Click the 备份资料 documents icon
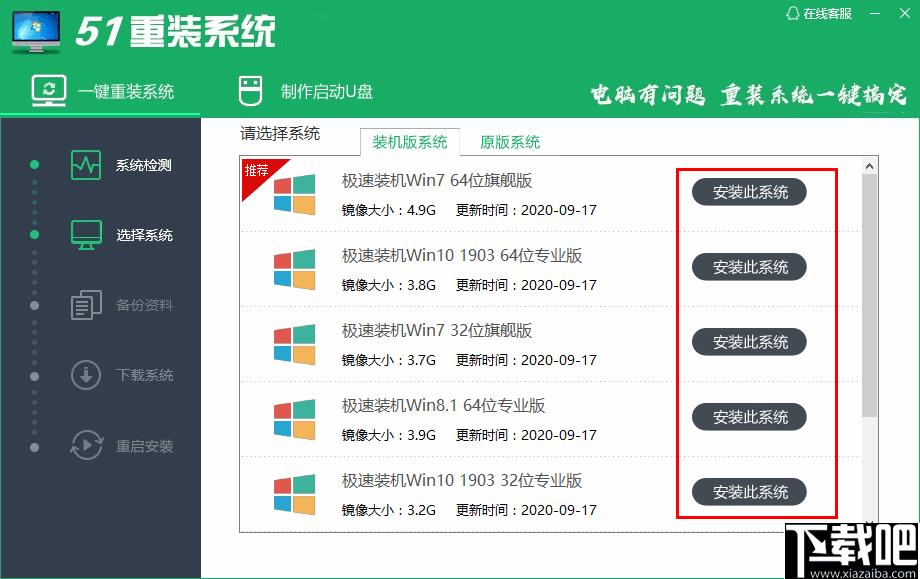The image size is (920, 579). (86, 305)
